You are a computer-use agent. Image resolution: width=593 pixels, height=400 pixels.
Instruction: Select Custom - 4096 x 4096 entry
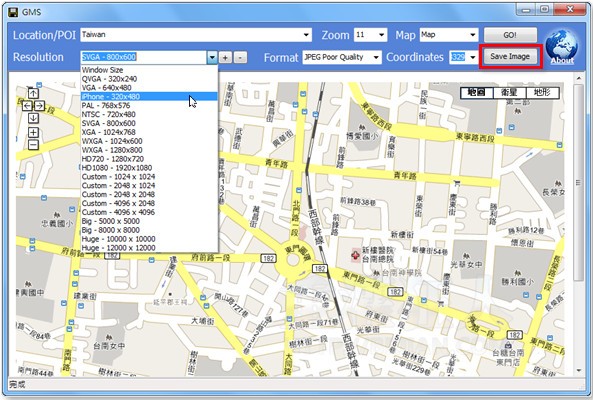coord(149,212)
